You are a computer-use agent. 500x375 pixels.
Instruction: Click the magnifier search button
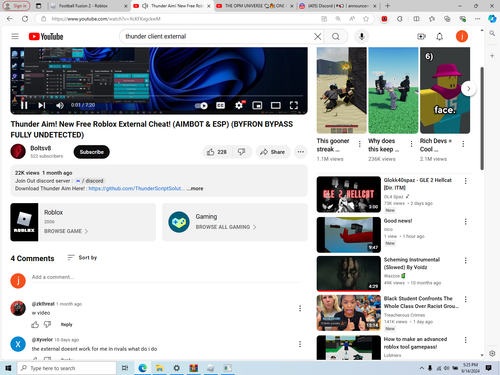click(336, 36)
